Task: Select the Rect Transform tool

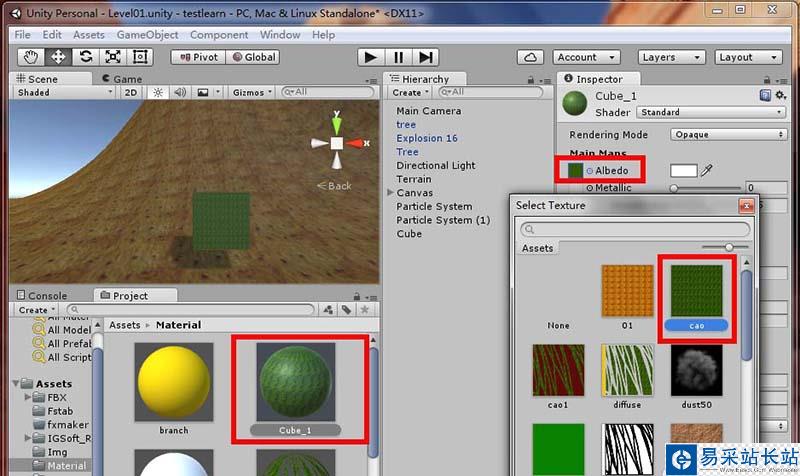Action: click(x=139, y=57)
